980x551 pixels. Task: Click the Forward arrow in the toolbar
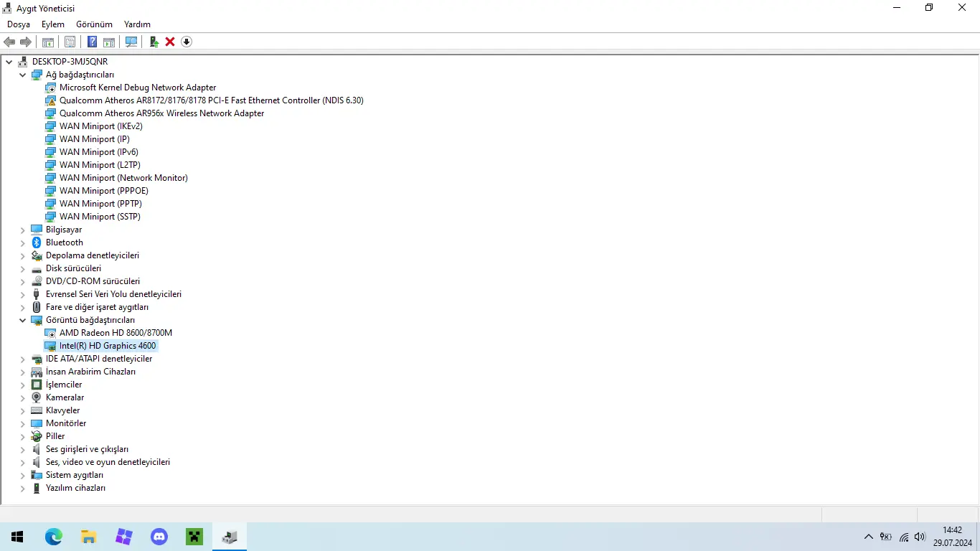tap(26, 42)
